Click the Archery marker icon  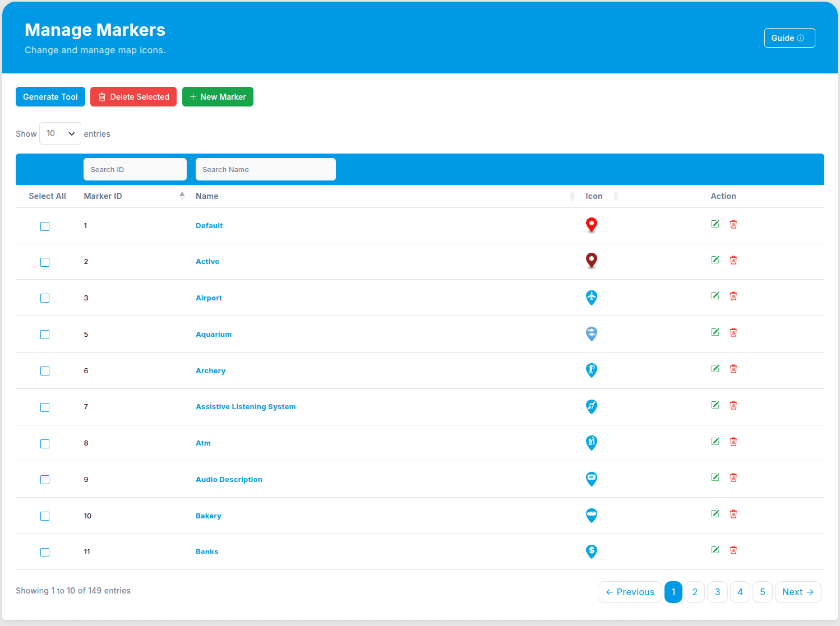(592, 370)
